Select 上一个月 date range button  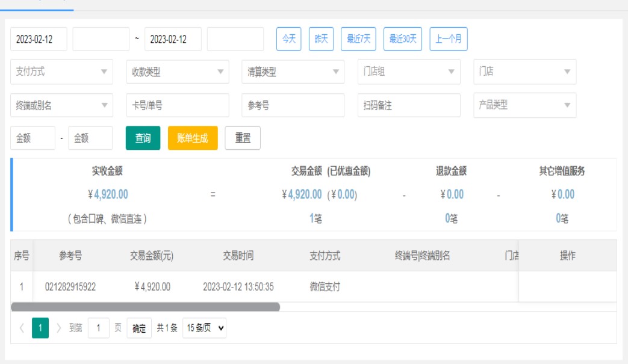[449, 39]
